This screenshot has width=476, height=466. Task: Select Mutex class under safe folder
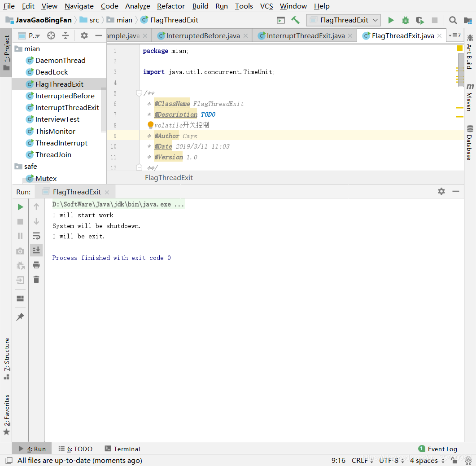coord(46,179)
